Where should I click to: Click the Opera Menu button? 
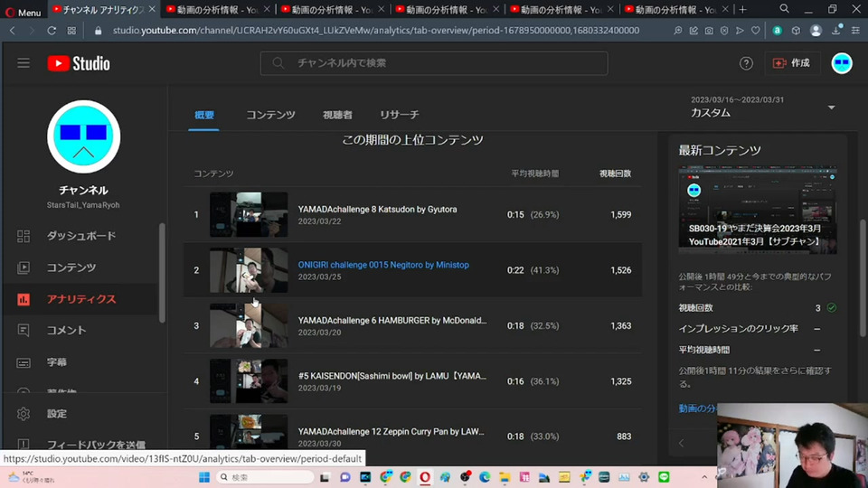(x=23, y=11)
